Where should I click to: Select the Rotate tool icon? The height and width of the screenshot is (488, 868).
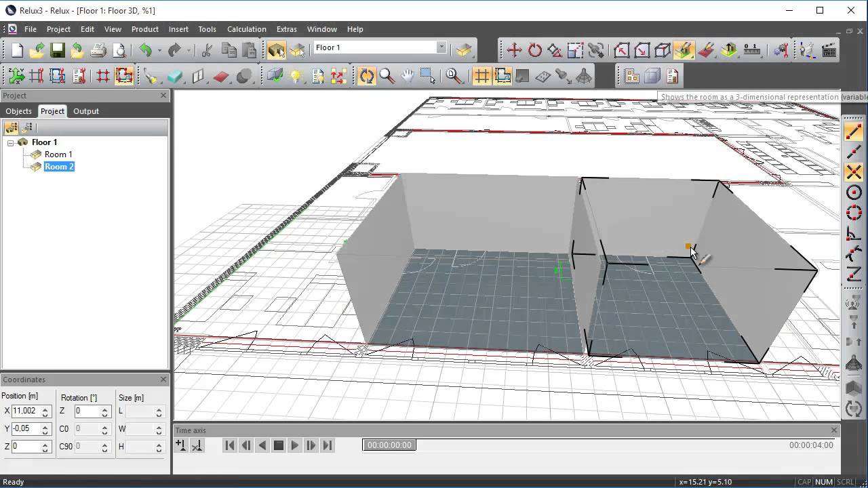click(535, 50)
